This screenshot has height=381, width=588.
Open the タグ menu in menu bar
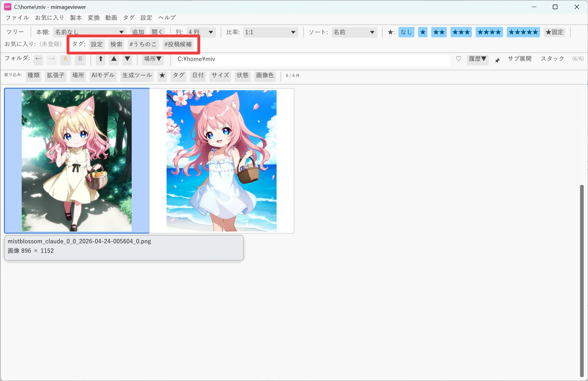coord(129,18)
